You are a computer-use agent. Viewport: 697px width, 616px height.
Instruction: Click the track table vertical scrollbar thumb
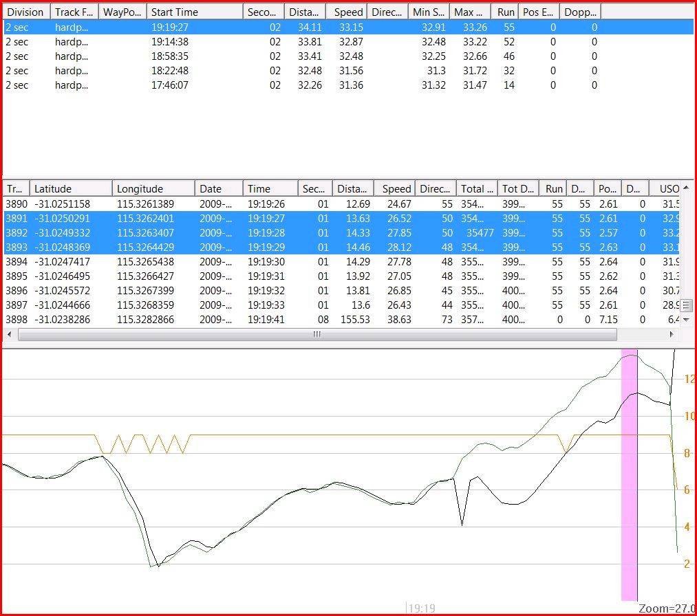tap(685, 305)
